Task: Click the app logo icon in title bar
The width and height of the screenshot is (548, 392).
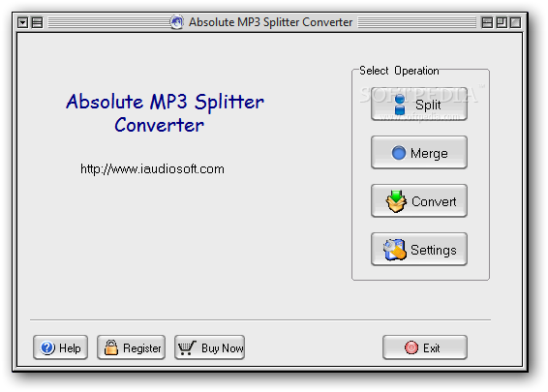Action: tap(177, 22)
